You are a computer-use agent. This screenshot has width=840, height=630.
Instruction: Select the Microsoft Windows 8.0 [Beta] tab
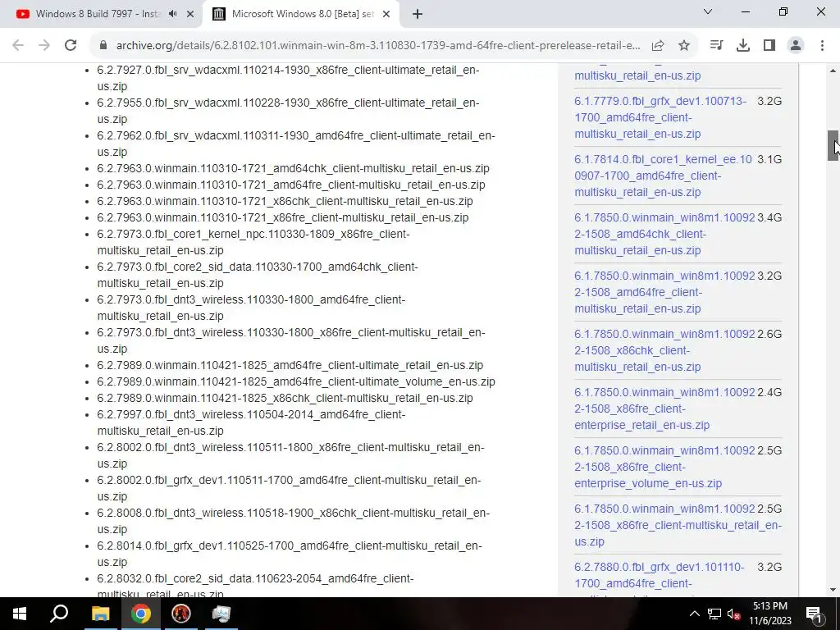pyautogui.click(x=302, y=14)
